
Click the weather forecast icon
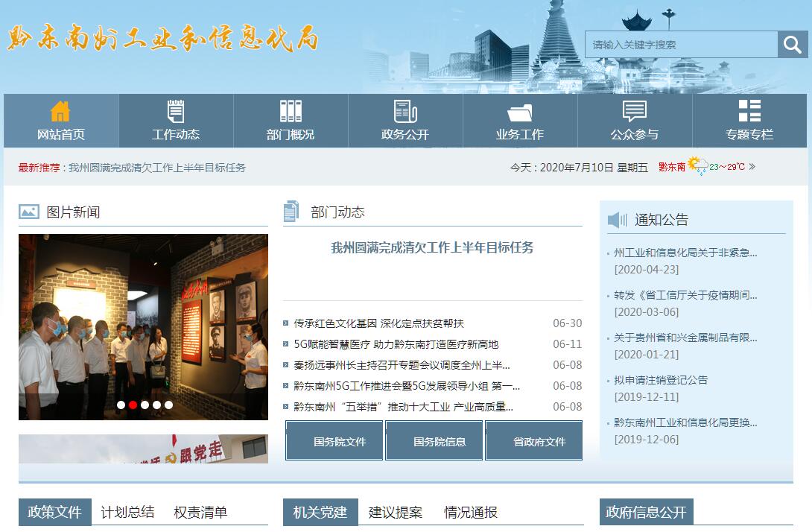click(x=698, y=165)
